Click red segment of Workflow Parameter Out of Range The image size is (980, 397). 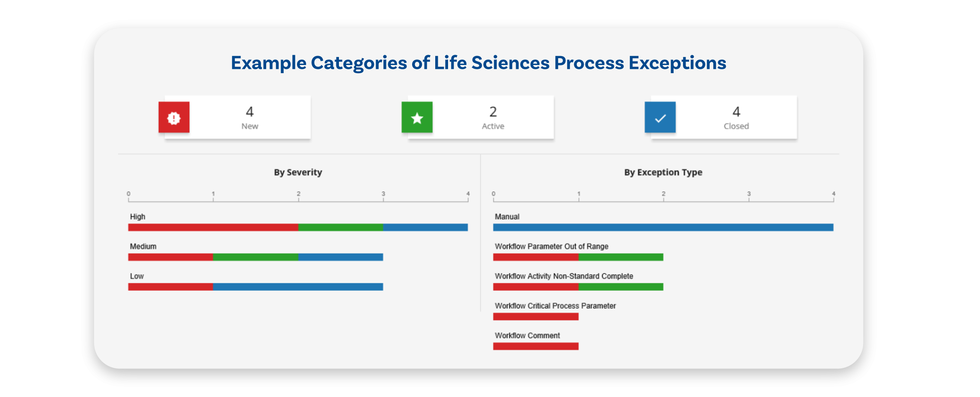click(536, 257)
